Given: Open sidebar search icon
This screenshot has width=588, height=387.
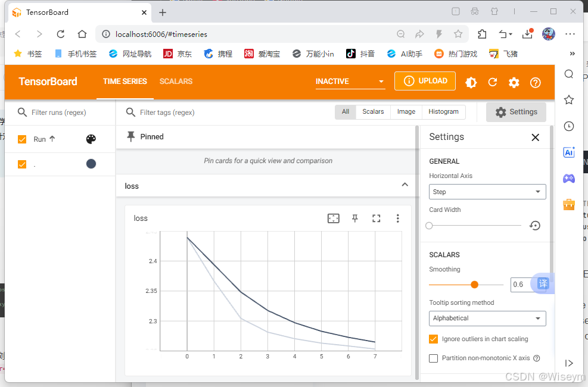Looking at the screenshot, I should [569, 74].
